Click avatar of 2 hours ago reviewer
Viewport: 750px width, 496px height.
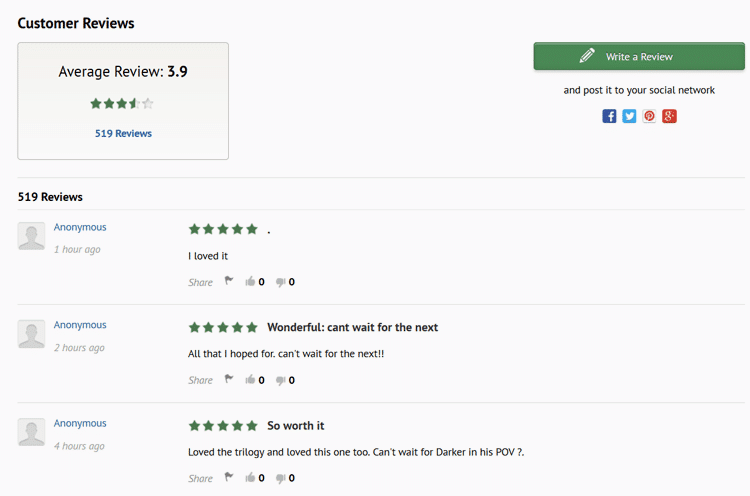tap(32, 334)
